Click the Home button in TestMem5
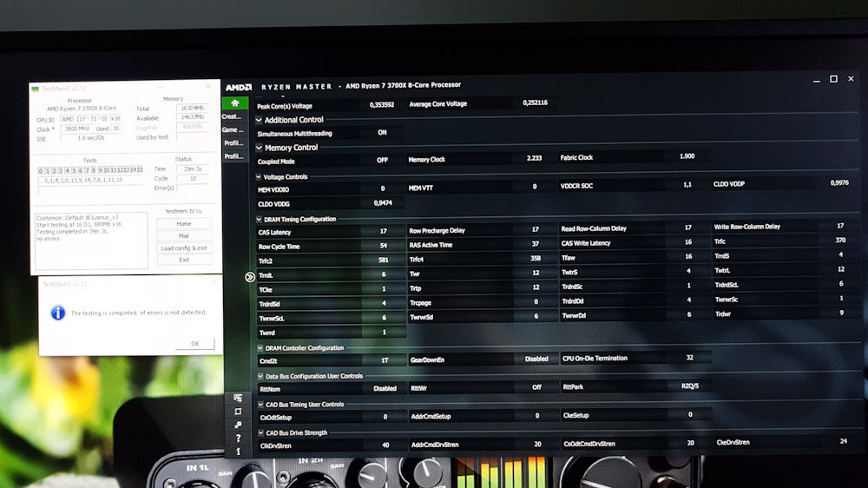868x488 pixels. tap(184, 224)
